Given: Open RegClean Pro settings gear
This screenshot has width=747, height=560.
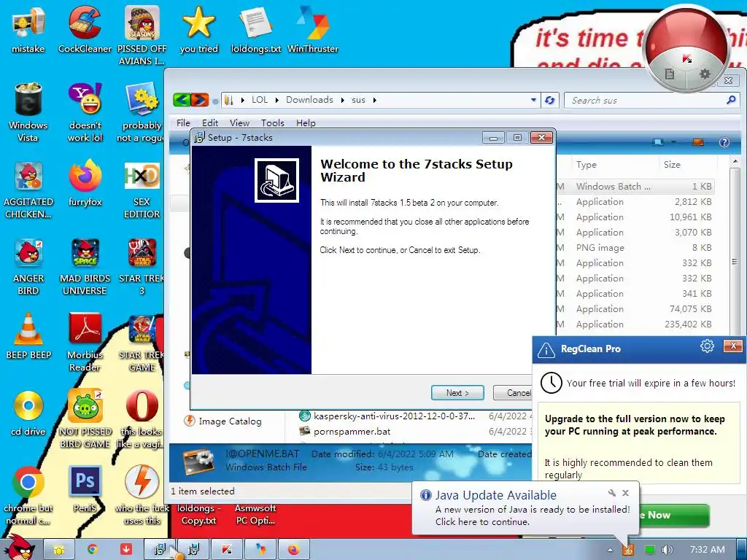Looking at the screenshot, I should pos(707,346).
